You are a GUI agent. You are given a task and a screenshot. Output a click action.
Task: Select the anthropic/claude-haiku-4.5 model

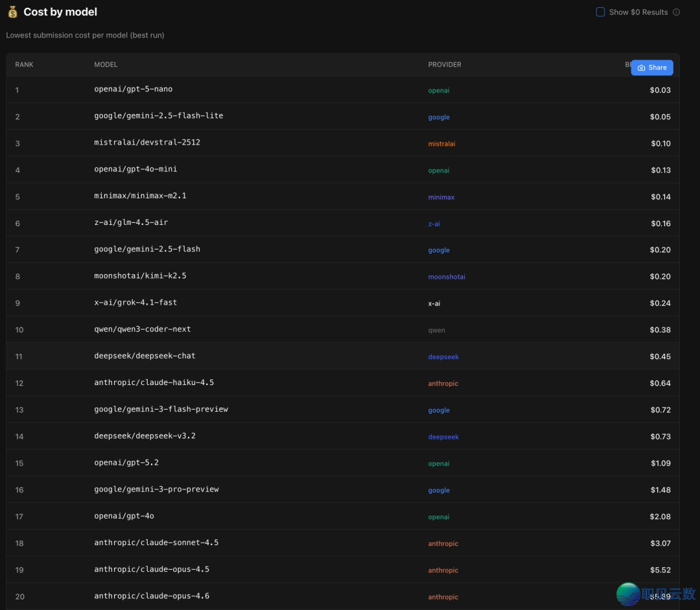tap(154, 383)
